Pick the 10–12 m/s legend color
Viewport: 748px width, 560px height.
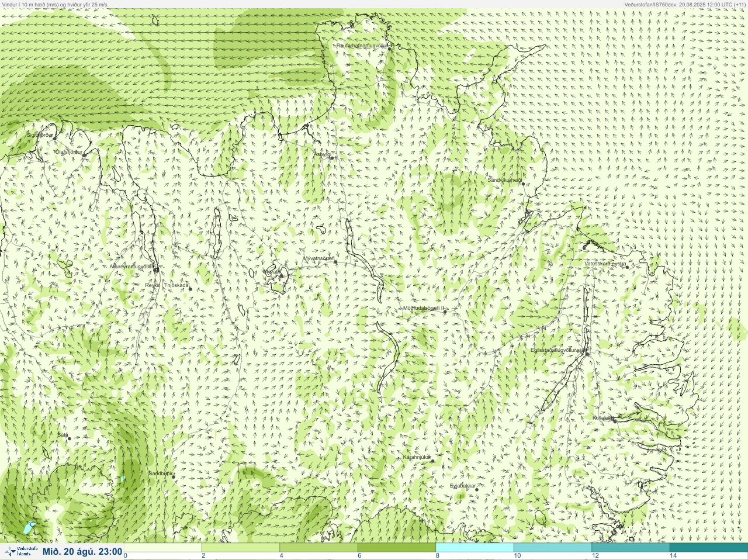coord(553,548)
